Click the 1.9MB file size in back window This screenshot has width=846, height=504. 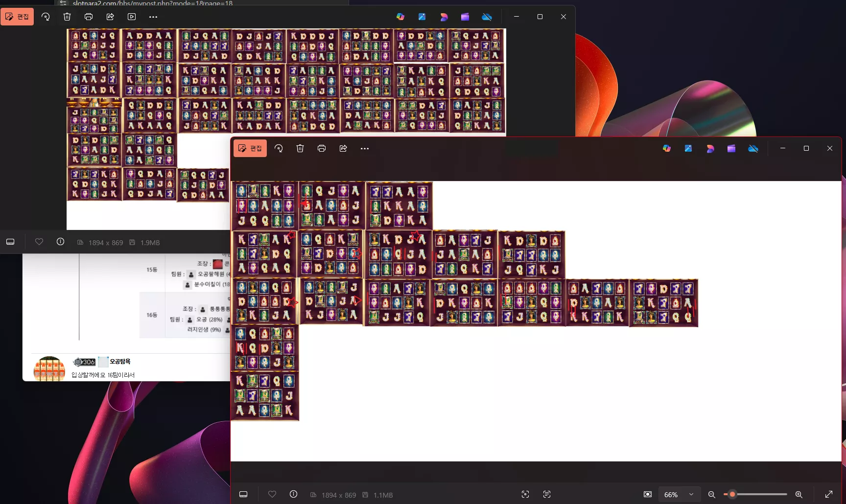click(150, 243)
